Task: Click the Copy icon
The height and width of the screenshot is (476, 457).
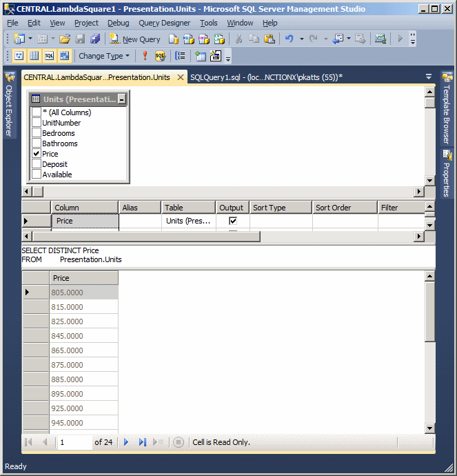Action: 254,39
